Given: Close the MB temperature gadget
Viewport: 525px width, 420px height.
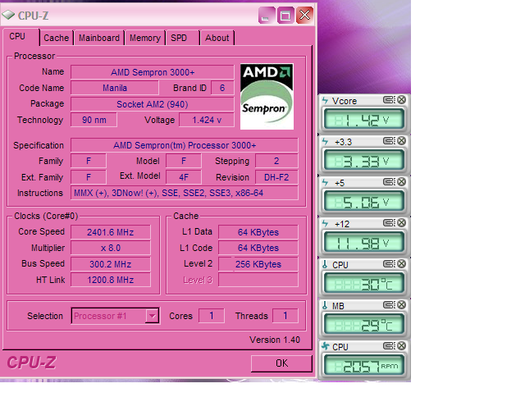Looking at the screenshot, I should coord(401,305).
